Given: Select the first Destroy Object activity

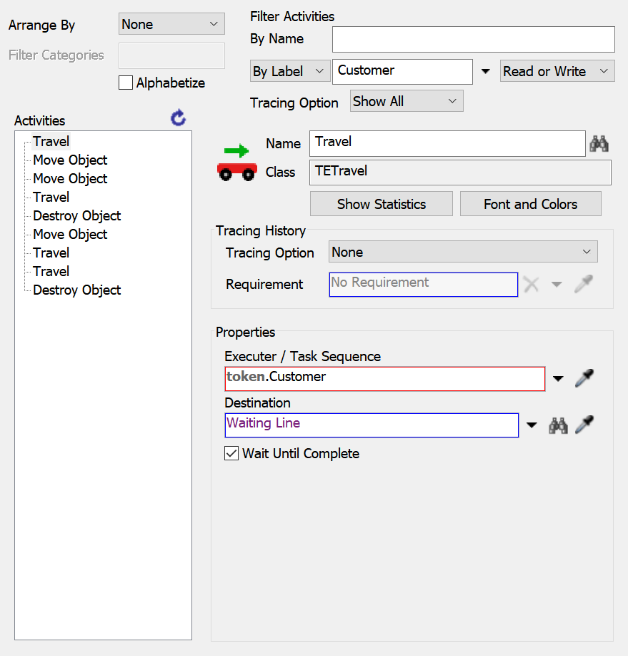Looking at the screenshot, I should tap(77, 216).
